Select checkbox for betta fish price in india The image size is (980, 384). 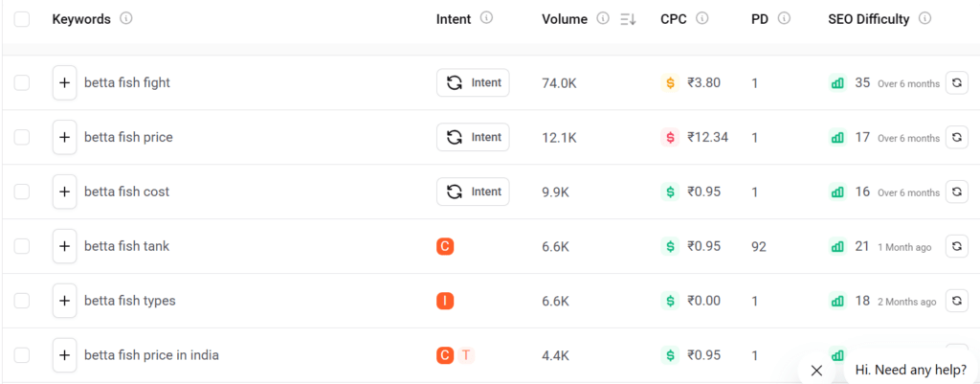22,355
